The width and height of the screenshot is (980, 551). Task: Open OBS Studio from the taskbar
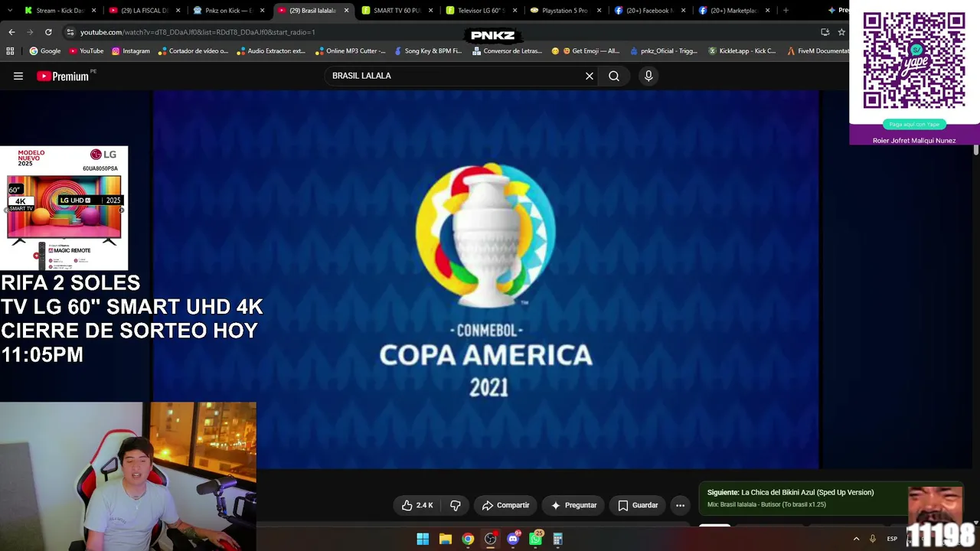point(490,540)
